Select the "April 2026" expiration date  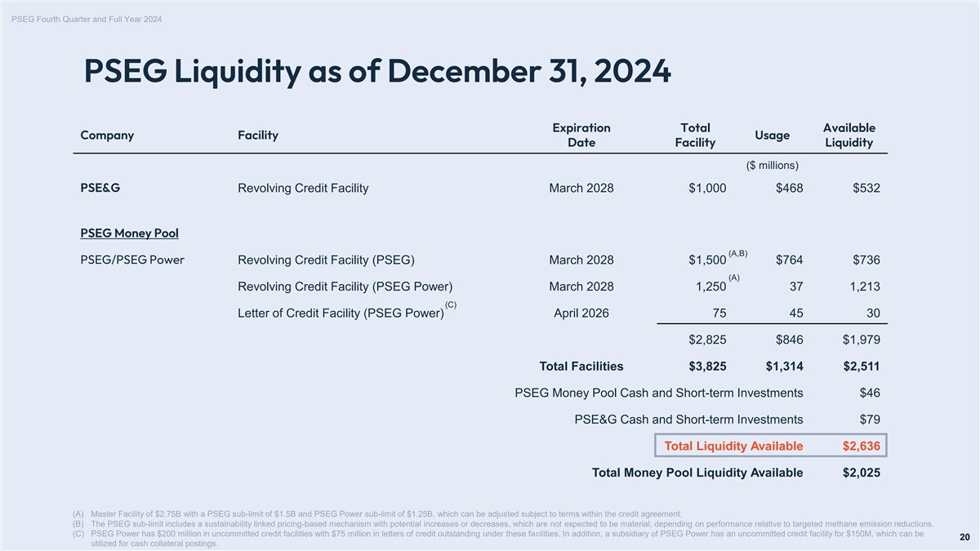[x=581, y=314]
